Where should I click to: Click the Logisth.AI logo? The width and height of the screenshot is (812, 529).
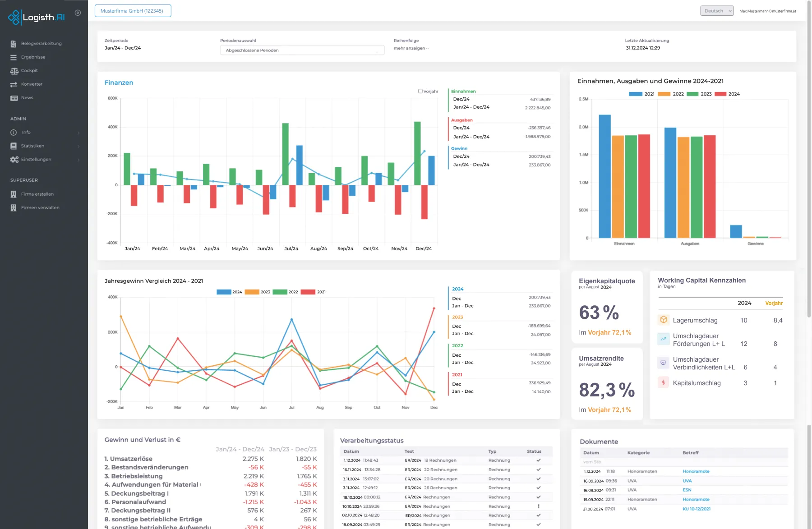tap(37, 18)
